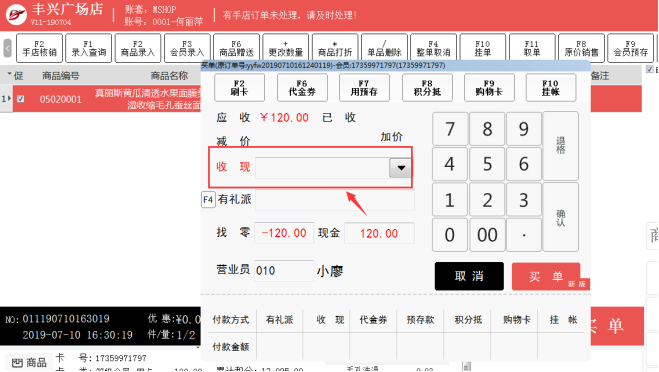Tap keypad digit 9
The height and width of the screenshot is (372, 659).
point(524,129)
